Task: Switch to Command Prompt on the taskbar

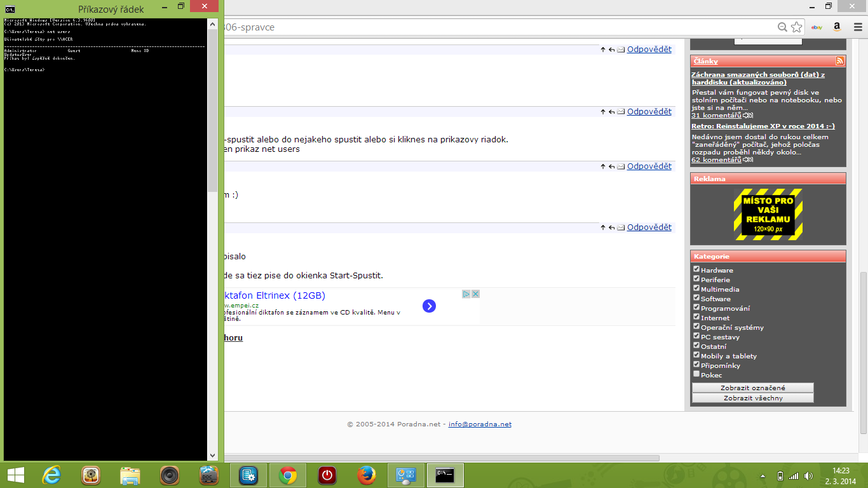Action: pyautogui.click(x=445, y=475)
